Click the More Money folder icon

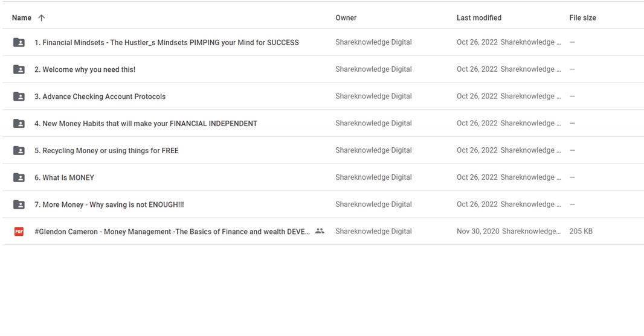[x=19, y=204]
